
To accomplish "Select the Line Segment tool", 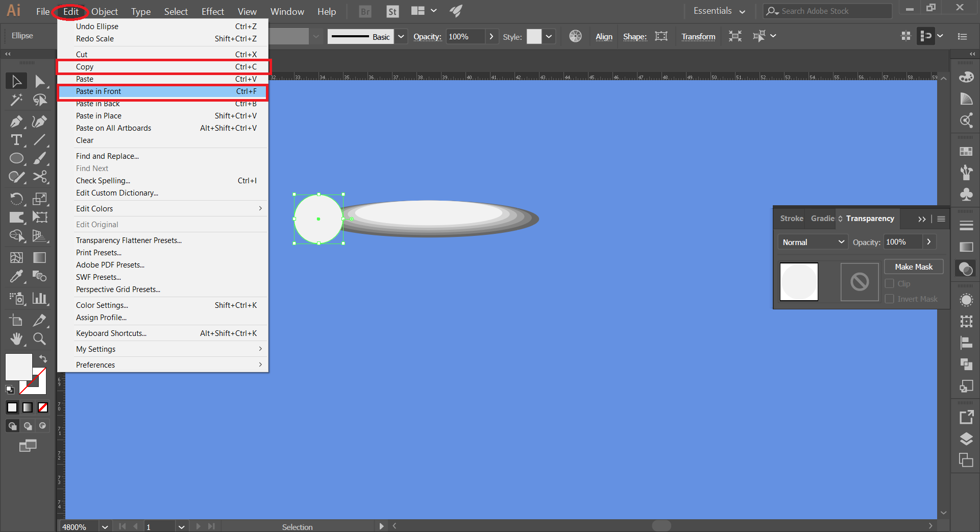I will click(x=40, y=140).
